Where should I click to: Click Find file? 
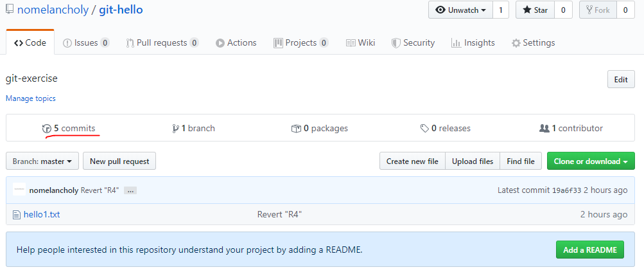tap(520, 161)
